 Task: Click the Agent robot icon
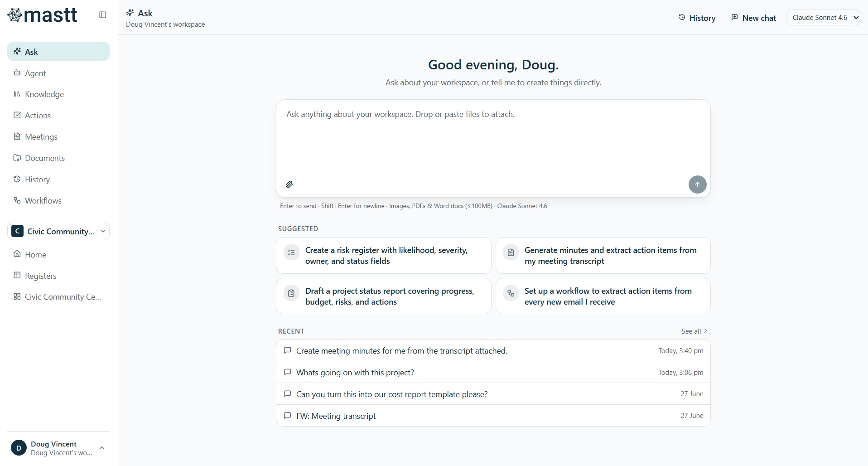(x=17, y=73)
